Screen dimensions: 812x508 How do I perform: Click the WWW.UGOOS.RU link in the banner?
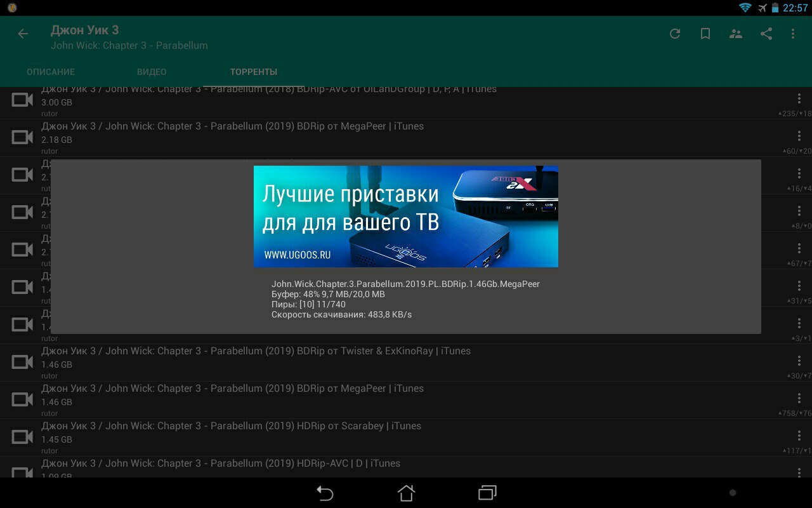point(298,255)
